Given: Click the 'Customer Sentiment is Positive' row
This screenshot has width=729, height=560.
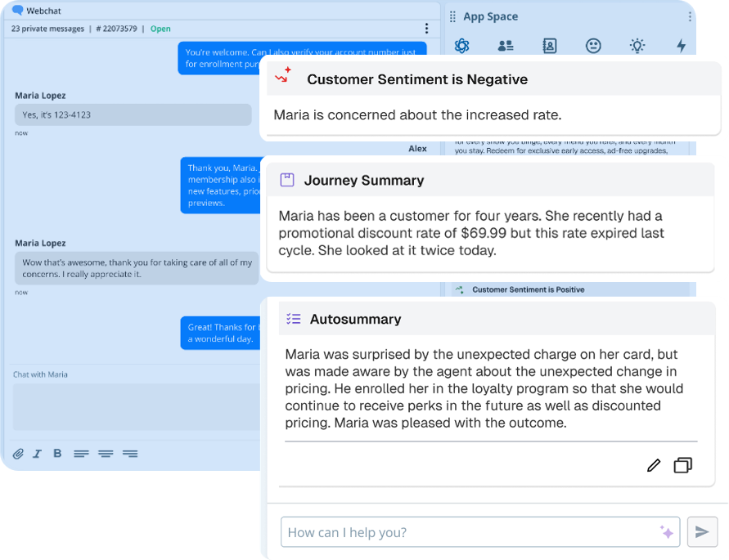Looking at the screenshot, I should point(570,289).
